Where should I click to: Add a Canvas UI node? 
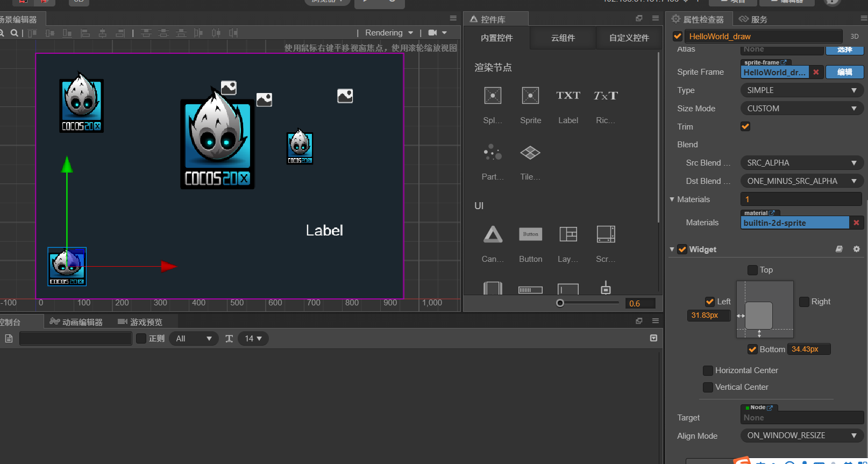(493, 234)
